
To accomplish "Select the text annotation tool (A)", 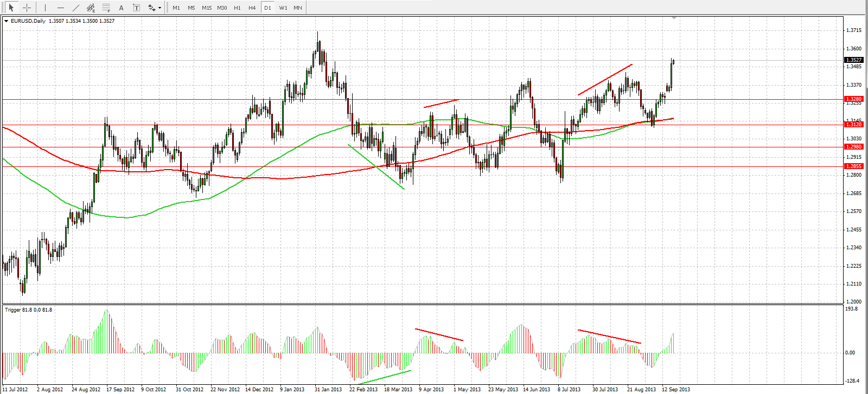I will tap(121, 8).
